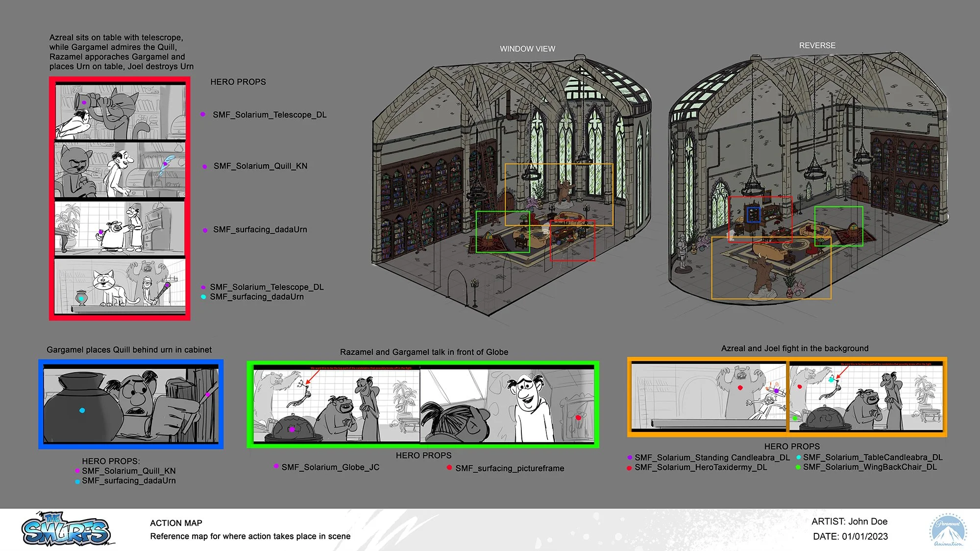
Task: Click SMF_surfacing_dadaUrn label beside third panel
Action: coord(260,230)
